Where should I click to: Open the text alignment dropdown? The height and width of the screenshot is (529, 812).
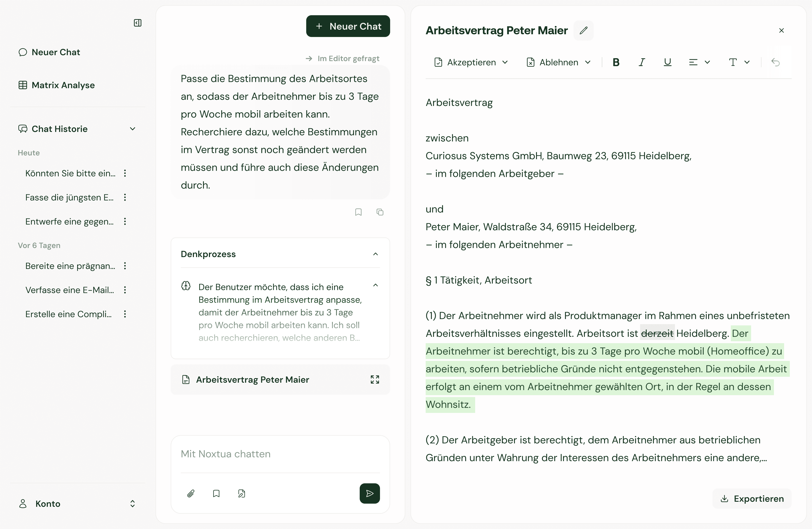(x=699, y=62)
